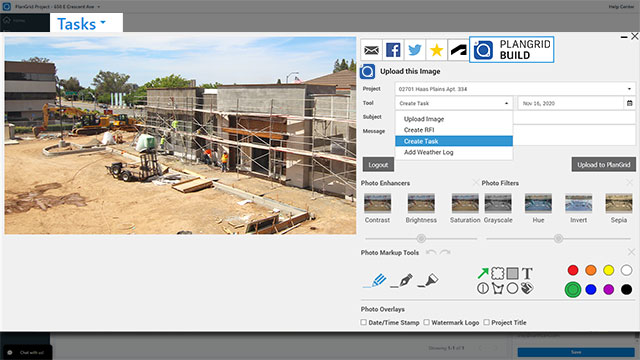This screenshot has height=360, width=640.
Task: Share to Facebook using its icon
Action: 393,50
